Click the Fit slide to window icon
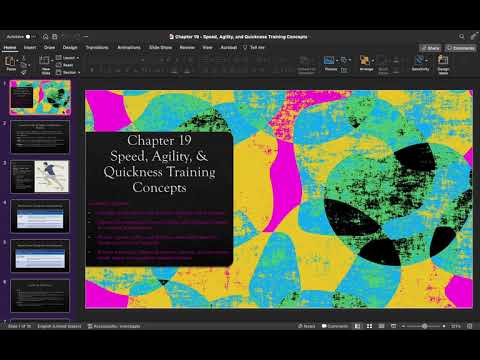This screenshot has width=480, height=360. 469,326
